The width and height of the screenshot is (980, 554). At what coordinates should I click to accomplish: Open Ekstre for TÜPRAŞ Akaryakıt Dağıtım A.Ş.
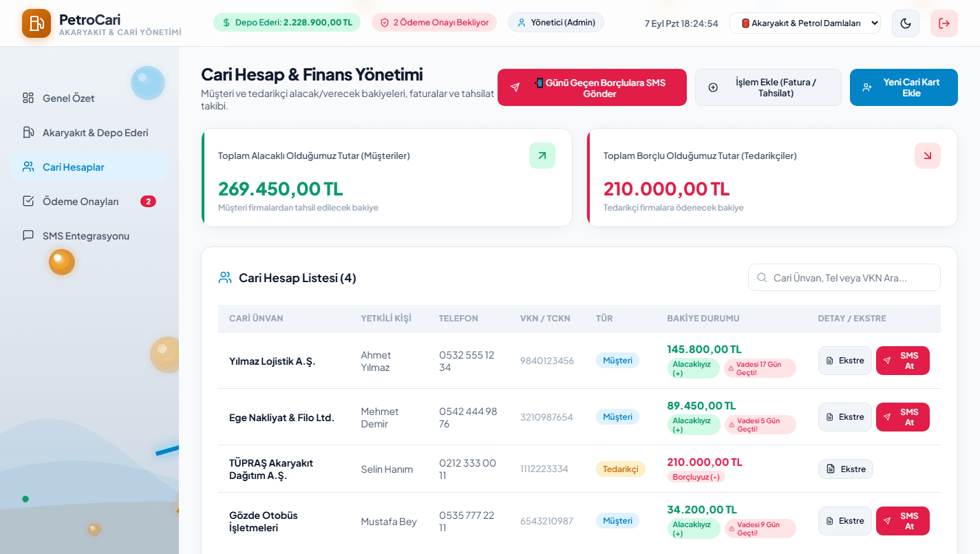click(846, 469)
